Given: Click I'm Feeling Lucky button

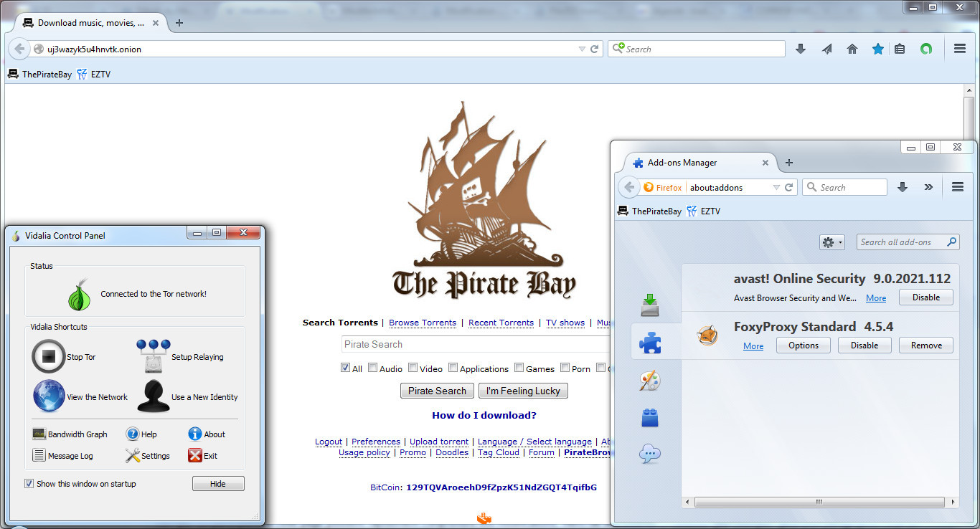Looking at the screenshot, I should pyautogui.click(x=524, y=391).
